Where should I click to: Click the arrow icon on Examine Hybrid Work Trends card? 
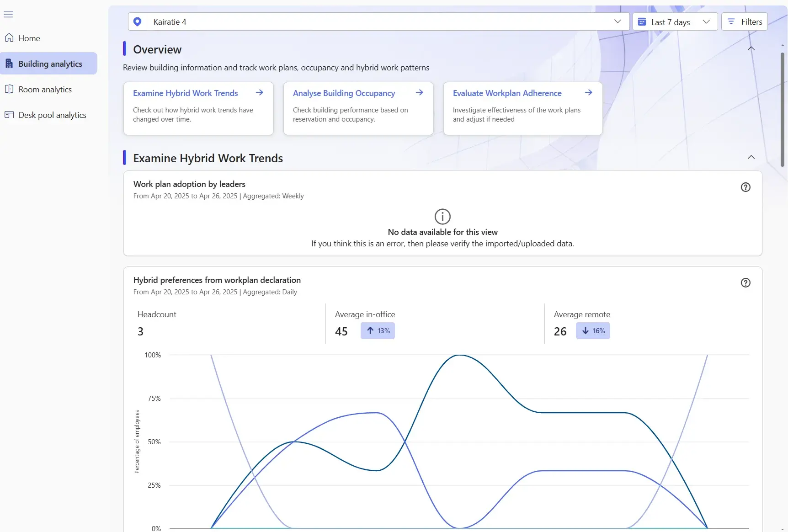pyautogui.click(x=259, y=93)
